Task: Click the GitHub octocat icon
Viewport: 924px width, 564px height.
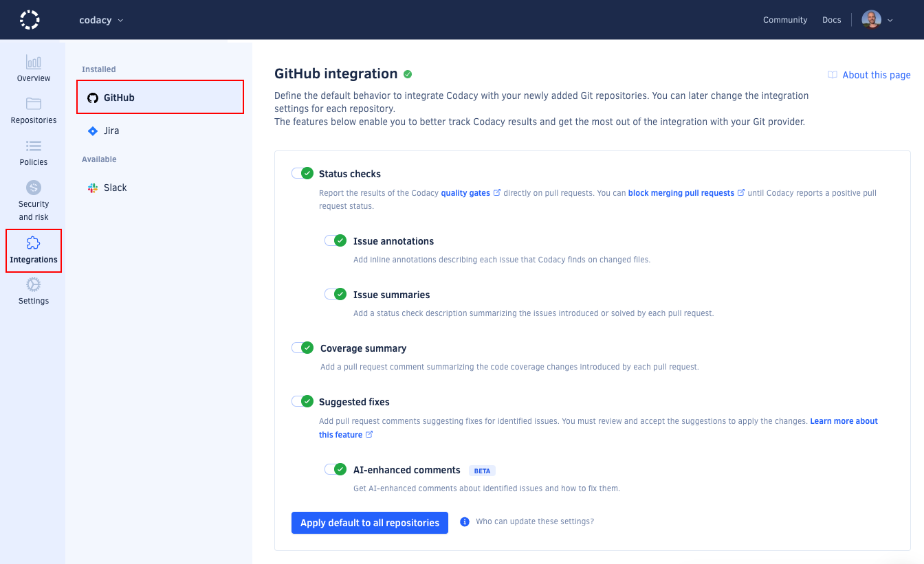Action: pyautogui.click(x=93, y=98)
